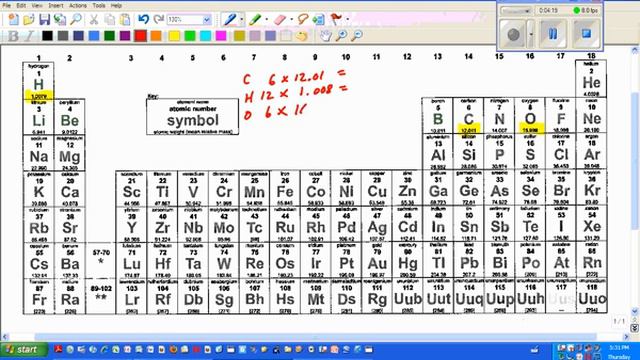This screenshot has height=360, width=640.
Task: Click the highlighted H hydrogen cell
Action: [x=38, y=81]
